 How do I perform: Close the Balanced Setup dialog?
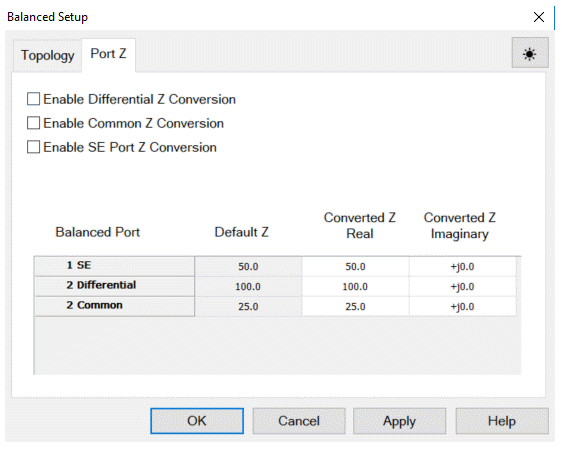tap(538, 17)
